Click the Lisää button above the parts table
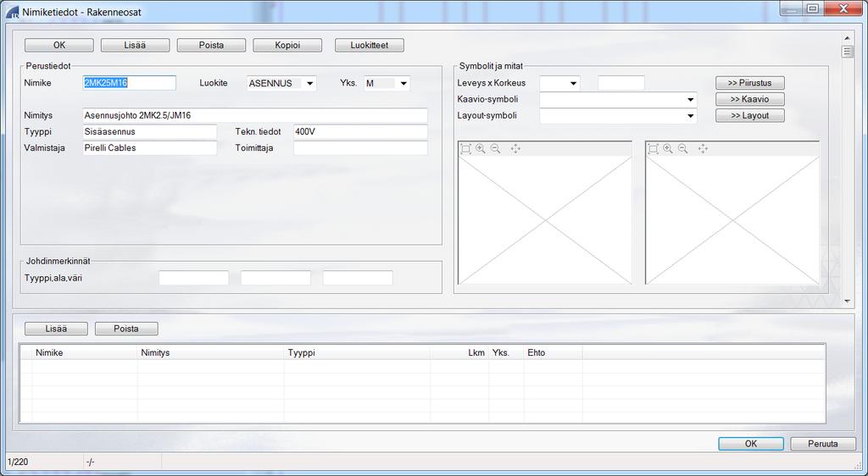 coord(56,329)
